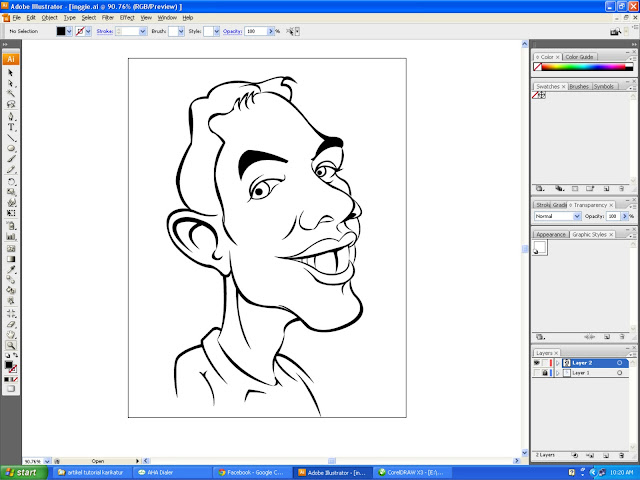Viewport: 640px width, 480px height.
Task: Pick a color from the color spectrum bar
Action: 583,66
